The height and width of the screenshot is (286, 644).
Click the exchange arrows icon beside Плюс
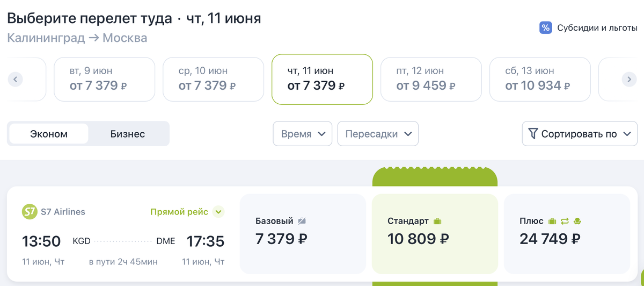(x=565, y=221)
